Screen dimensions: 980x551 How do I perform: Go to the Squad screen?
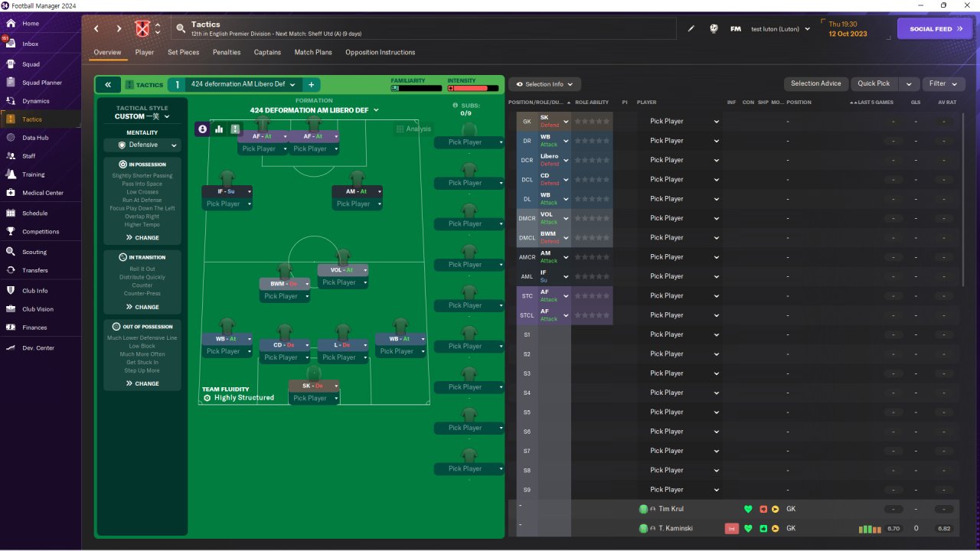(31, 64)
